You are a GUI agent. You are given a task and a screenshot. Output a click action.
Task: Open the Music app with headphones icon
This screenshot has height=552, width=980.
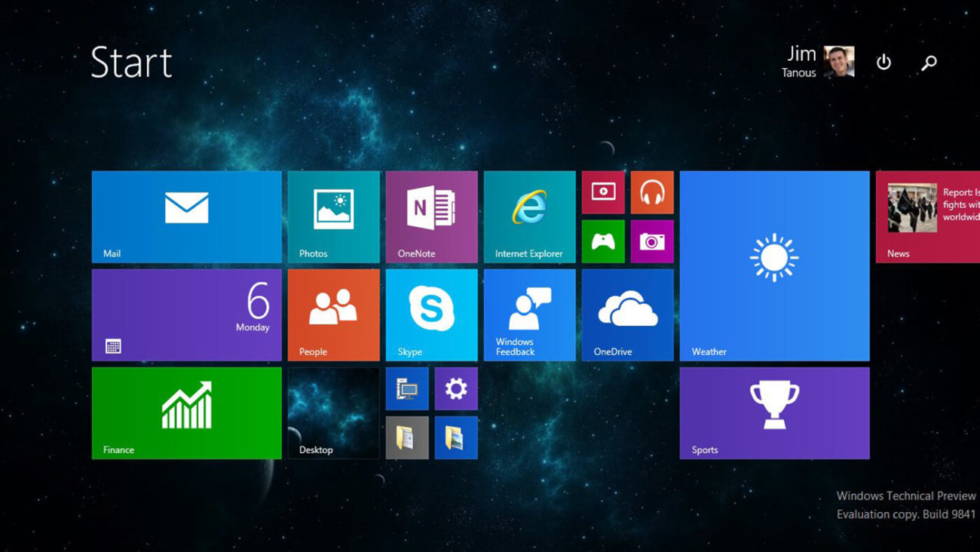pos(653,191)
